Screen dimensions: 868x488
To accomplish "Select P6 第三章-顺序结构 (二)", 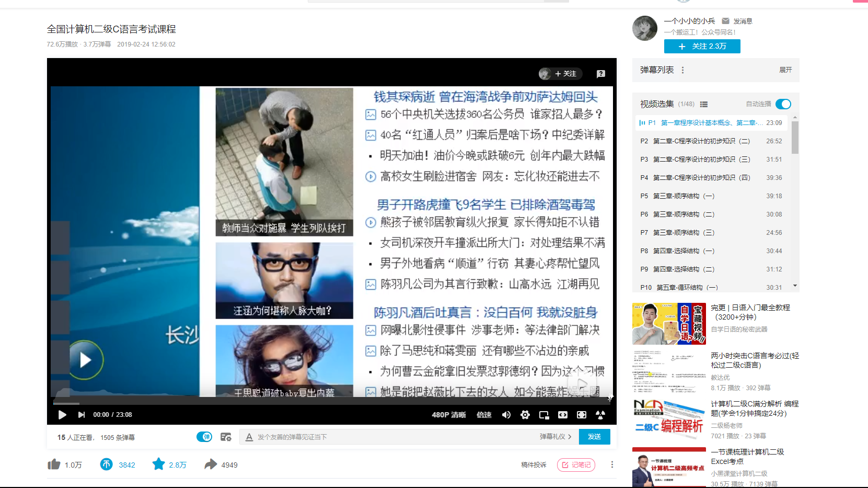I will click(x=711, y=214).
